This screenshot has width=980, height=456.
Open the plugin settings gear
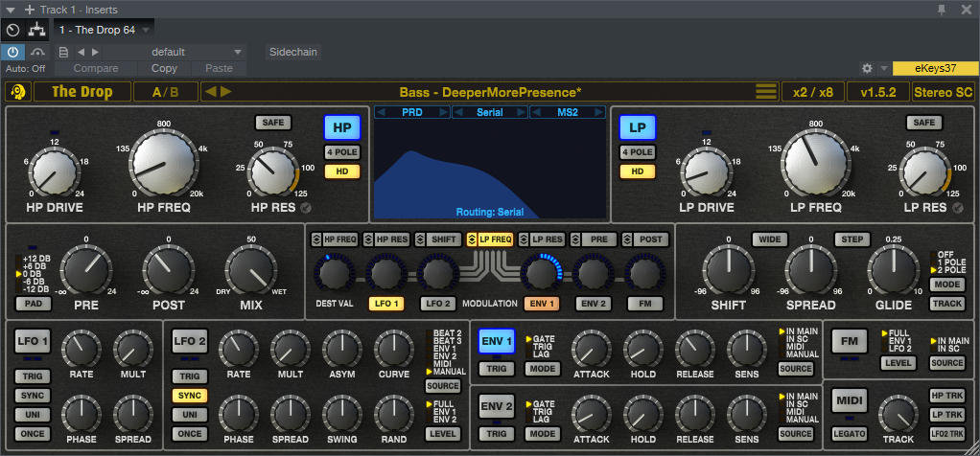(867, 68)
